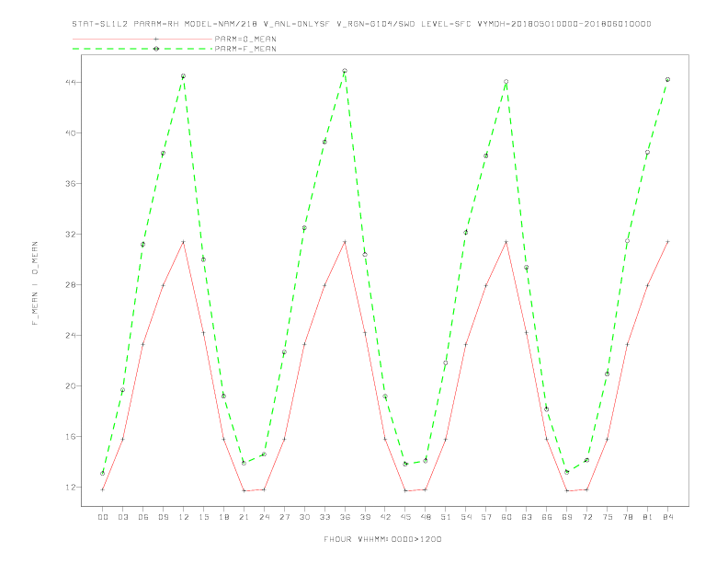The height and width of the screenshot is (563, 728).
Task: Click x-axis hour label '45'
Action: coord(405,517)
